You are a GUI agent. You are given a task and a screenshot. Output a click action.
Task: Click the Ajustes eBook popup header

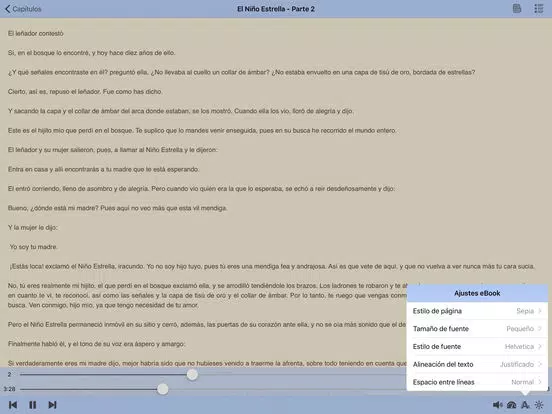click(477, 293)
